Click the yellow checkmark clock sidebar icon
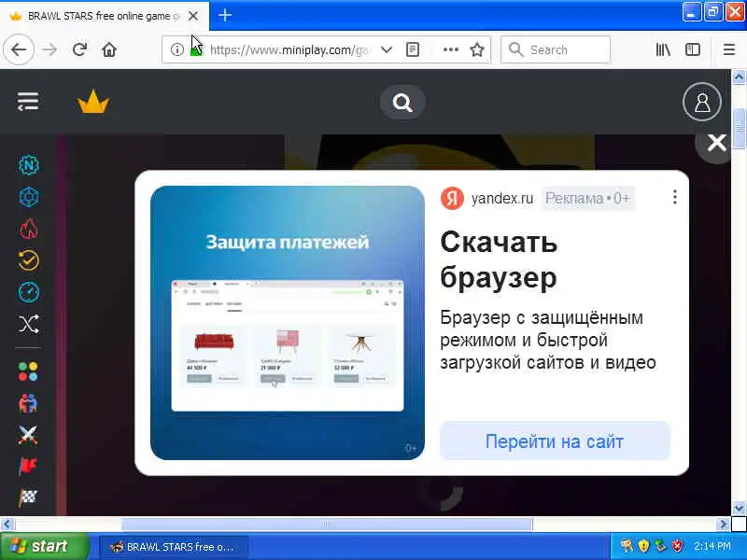The height and width of the screenshot is (560, 747). pyautogui.click(x=29, y=260)
